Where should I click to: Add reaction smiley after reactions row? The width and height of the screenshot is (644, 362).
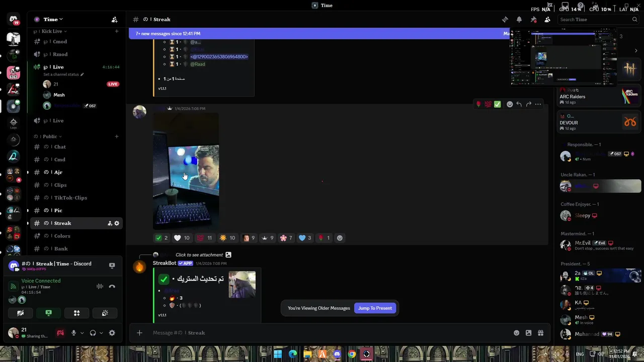point(340,238)
